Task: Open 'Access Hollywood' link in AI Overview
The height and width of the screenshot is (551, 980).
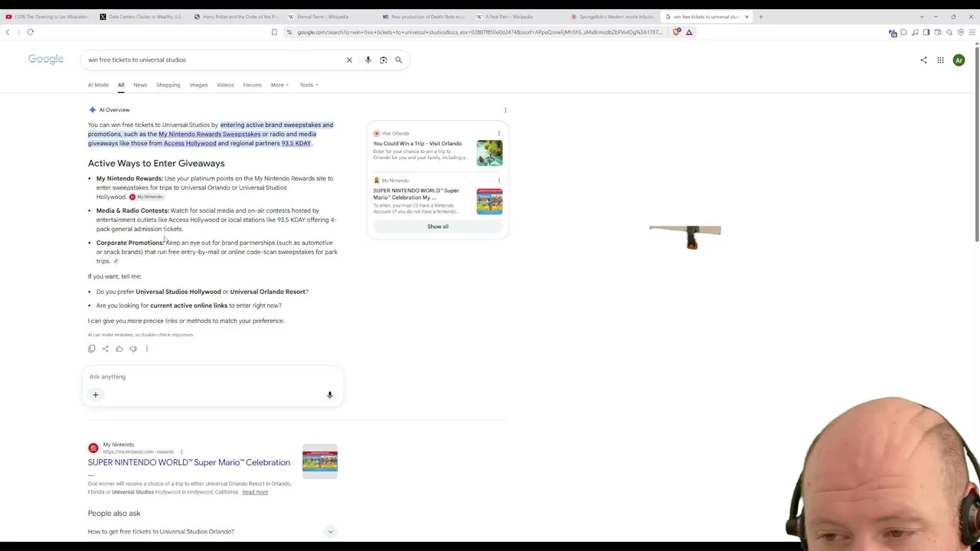Action: click(190, 143)
